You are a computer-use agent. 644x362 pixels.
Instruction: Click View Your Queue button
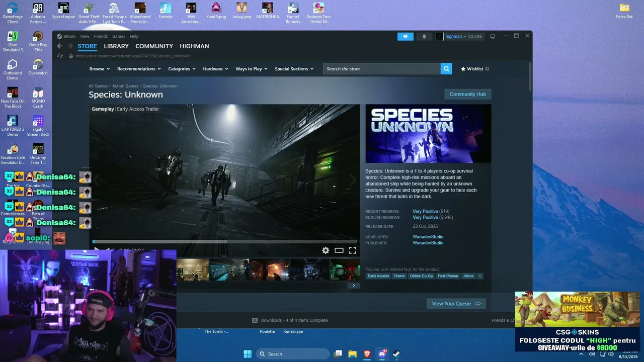[x=456, y=304]
